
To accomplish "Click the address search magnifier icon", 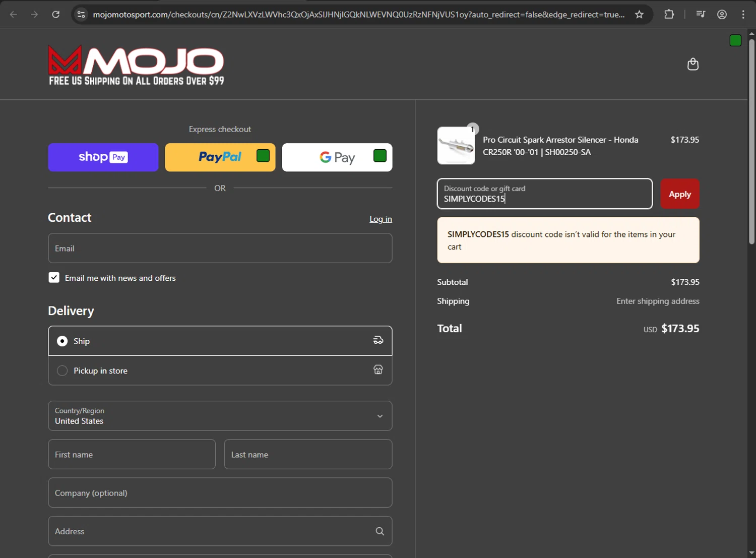I will (x=380, y=531).
